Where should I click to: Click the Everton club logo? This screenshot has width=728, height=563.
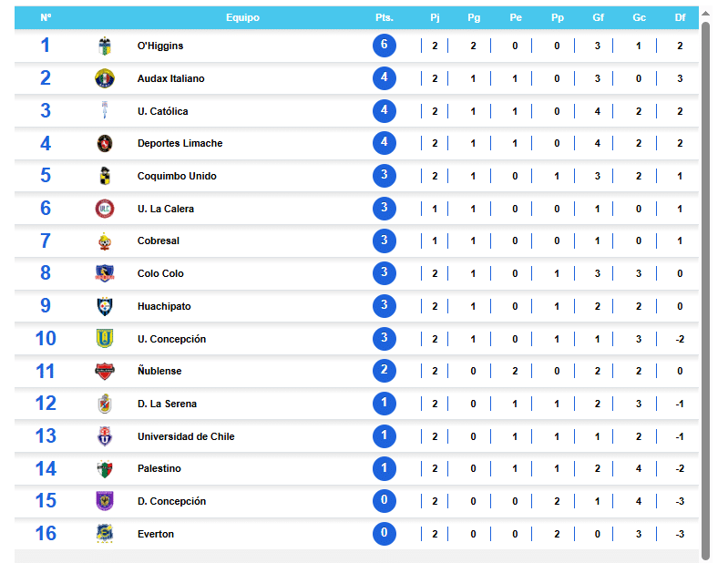[x=105, y=534]
